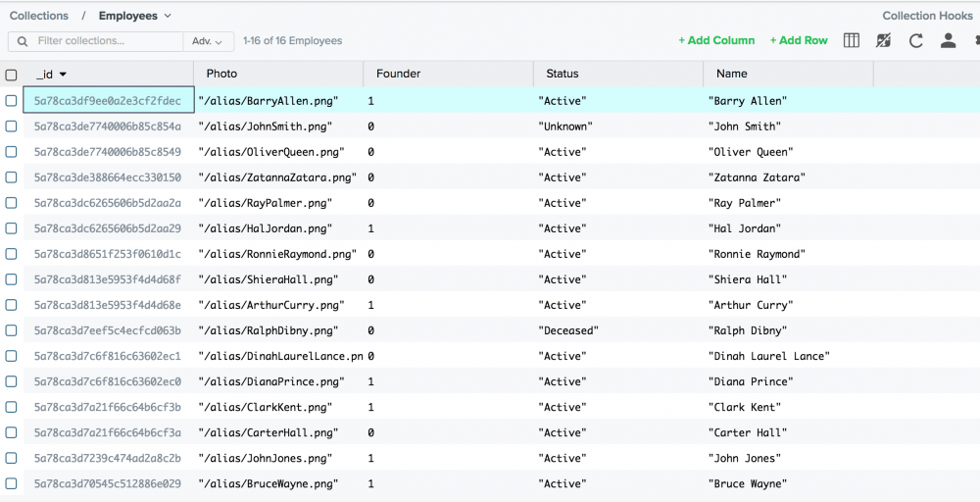Image resolution: width=980 pixels, height=502 pixels.
Task: Expand the Adv. filter dropdown
Action: 208,41
